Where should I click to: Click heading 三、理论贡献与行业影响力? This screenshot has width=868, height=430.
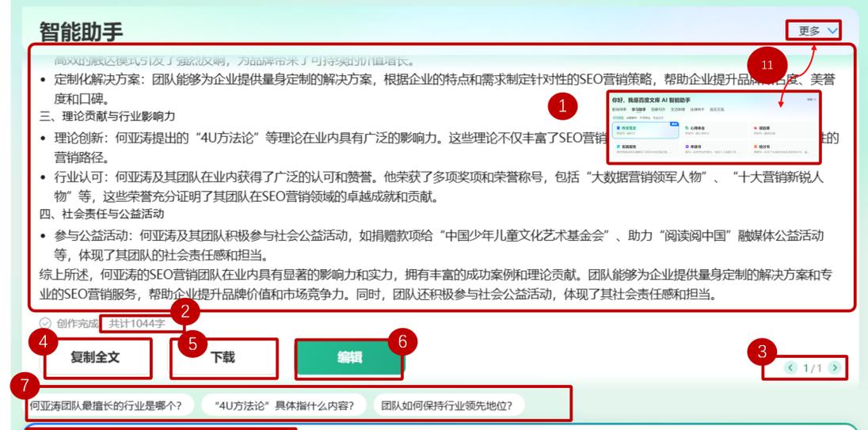tap(108, 116)
